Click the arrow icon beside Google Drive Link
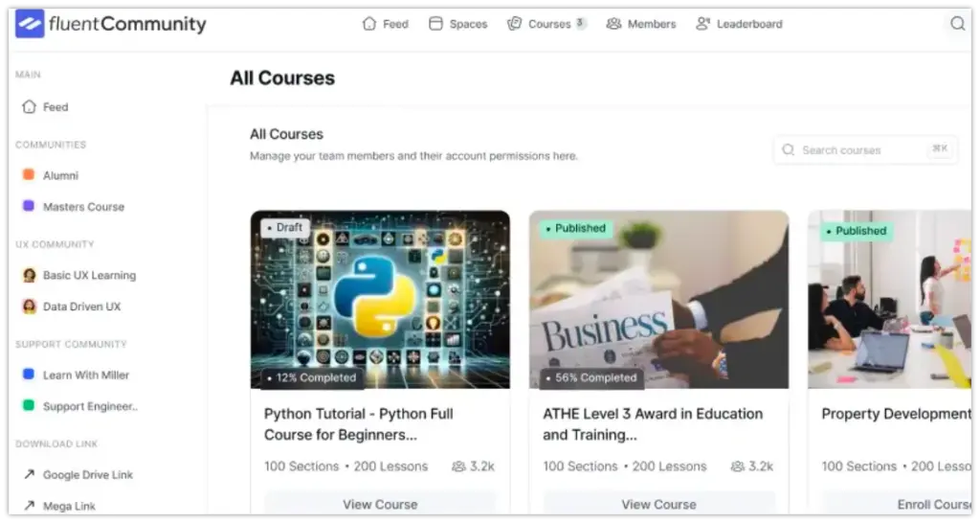This screenshot has height=523, width=980. [29, 474]
